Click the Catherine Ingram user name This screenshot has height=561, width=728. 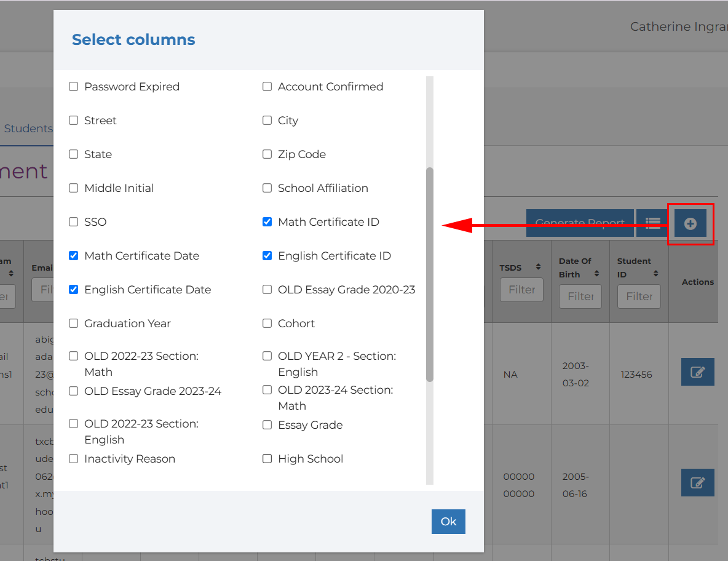click(679, 26)
